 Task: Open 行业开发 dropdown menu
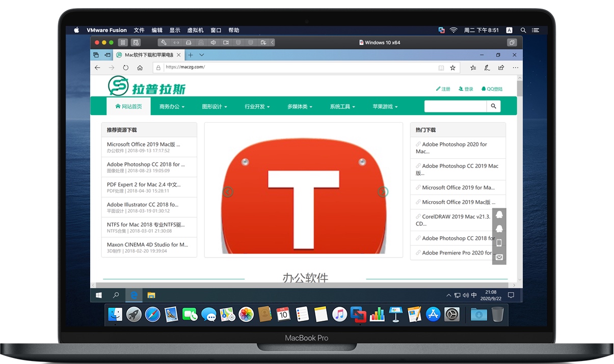click(x=257, y=106)
